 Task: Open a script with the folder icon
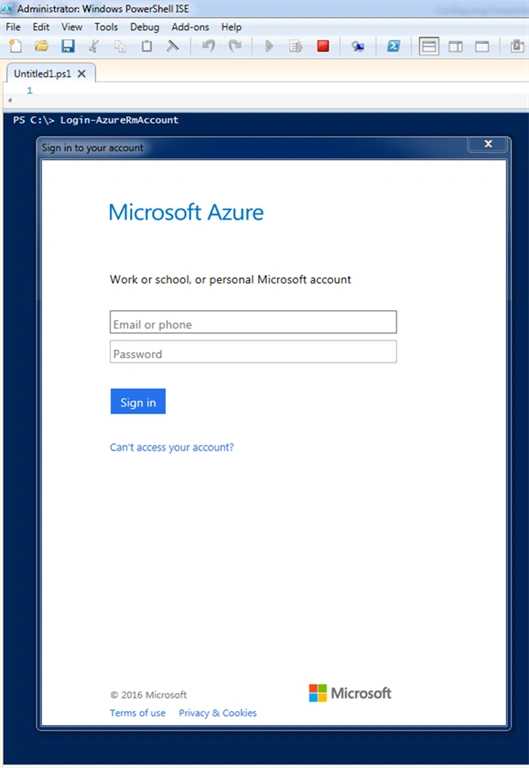pyautogui.click(x=42, y=47)
